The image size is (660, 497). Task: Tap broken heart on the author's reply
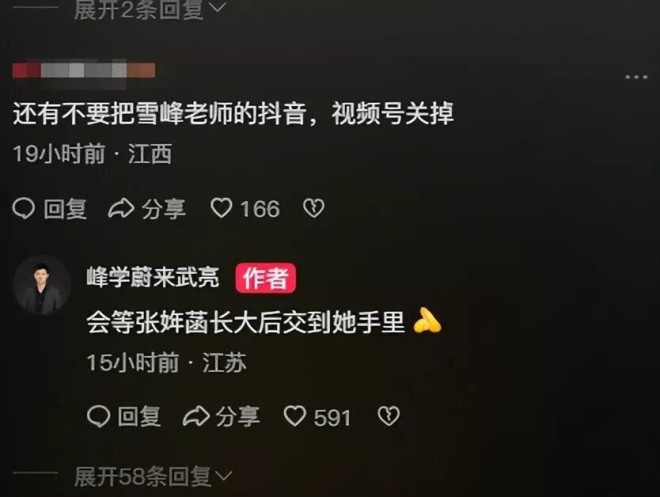tap(388, 416)
